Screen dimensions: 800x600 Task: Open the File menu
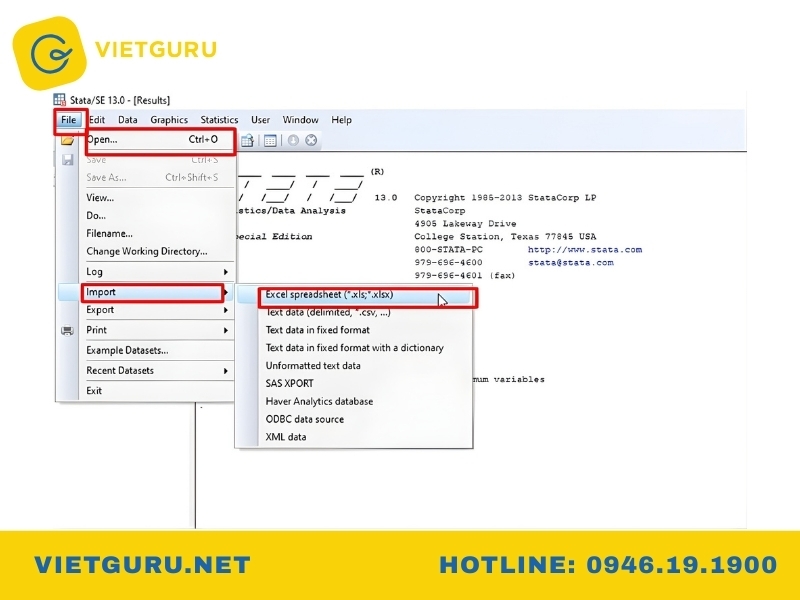pos(68,120)
